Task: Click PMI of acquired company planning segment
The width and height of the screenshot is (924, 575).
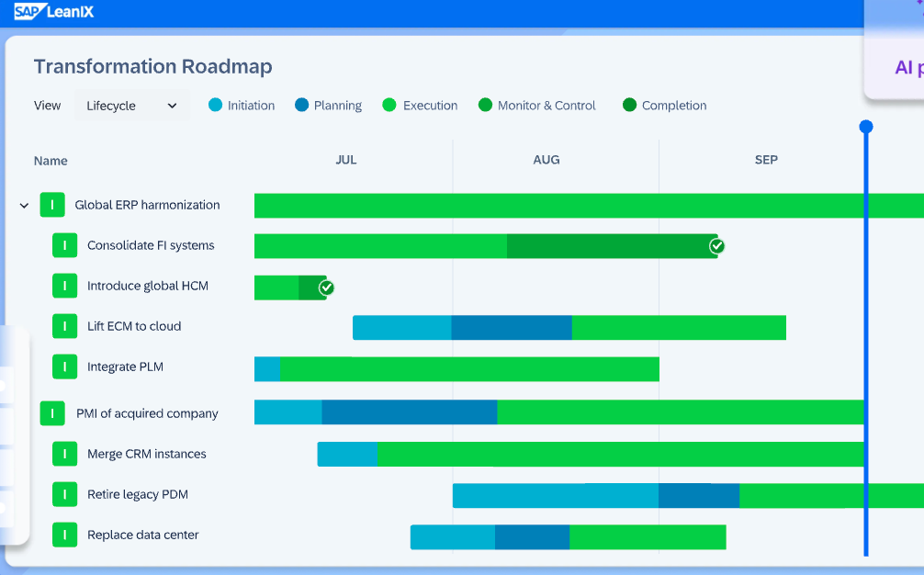Action: click(x=410, y=412)
